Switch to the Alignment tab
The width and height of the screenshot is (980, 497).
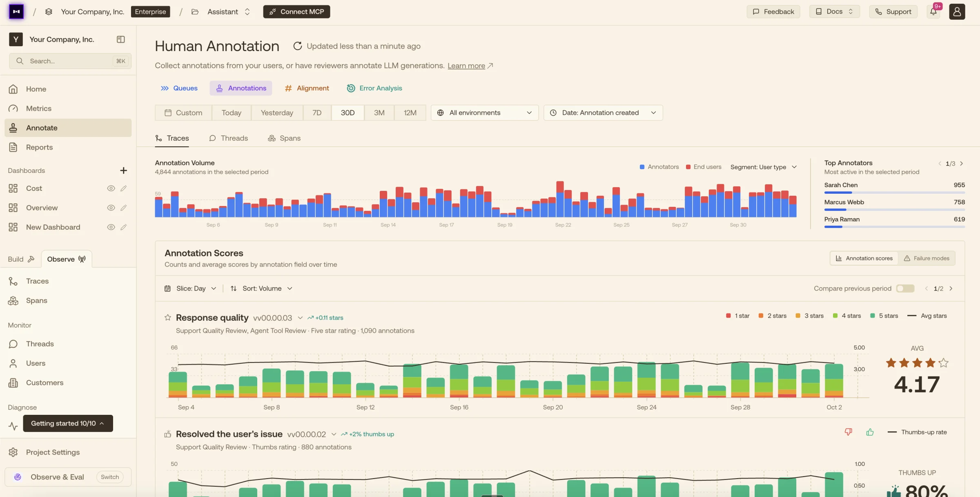point(307,88)
